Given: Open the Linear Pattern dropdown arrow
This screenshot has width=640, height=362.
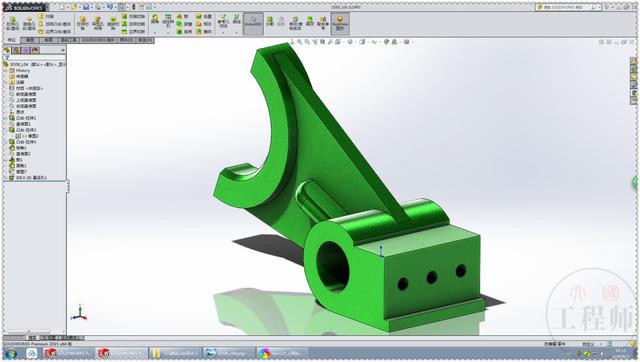Looking at the screenshot, I should [x=168, y=32].
